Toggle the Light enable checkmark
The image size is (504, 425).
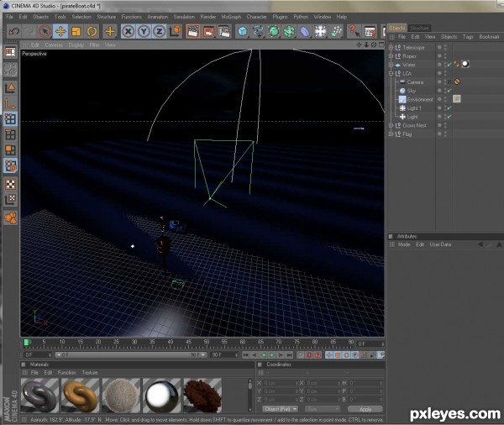point(449,117)
